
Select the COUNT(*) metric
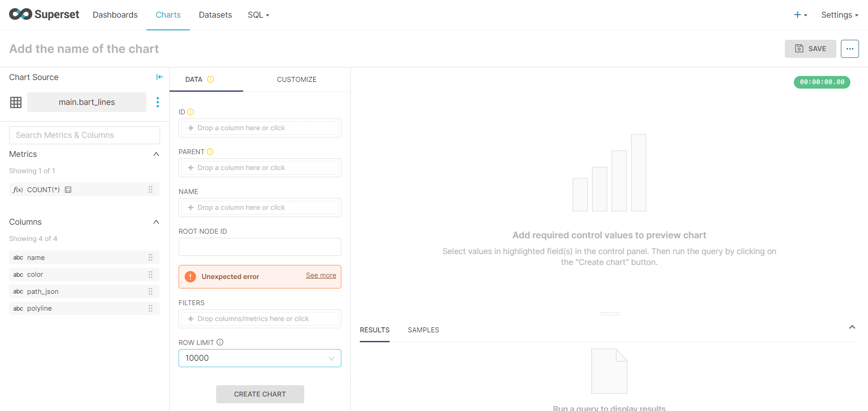click(85, 189)
